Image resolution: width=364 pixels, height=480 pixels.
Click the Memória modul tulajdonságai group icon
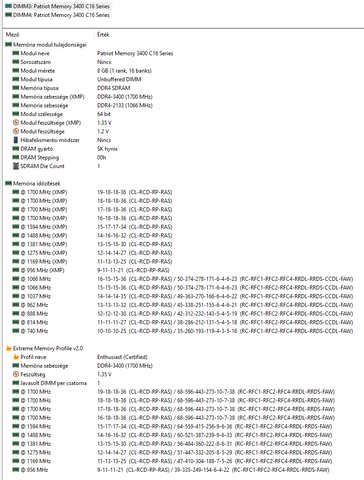tap(8, 44)
